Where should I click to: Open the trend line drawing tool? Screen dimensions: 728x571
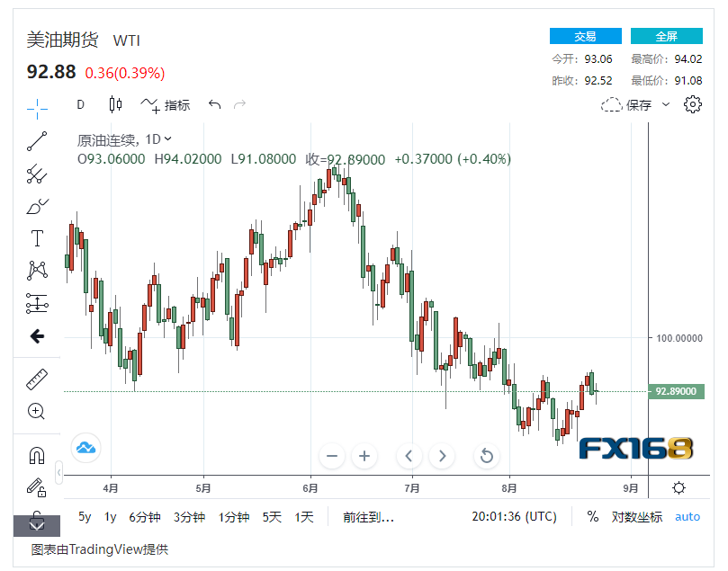[x=36, y=141]
